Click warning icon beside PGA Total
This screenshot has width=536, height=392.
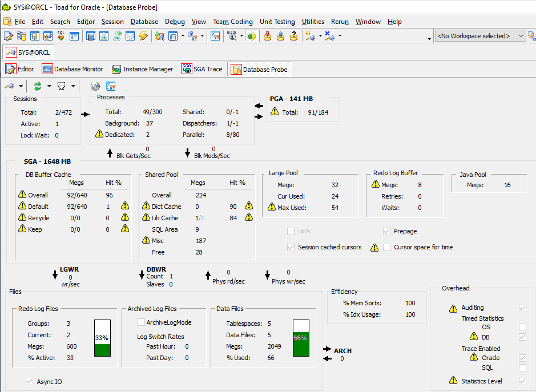(274, 111)
